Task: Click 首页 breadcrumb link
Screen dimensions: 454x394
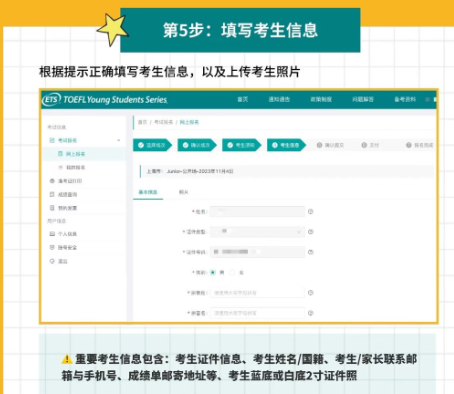Action: click(142, 122)
